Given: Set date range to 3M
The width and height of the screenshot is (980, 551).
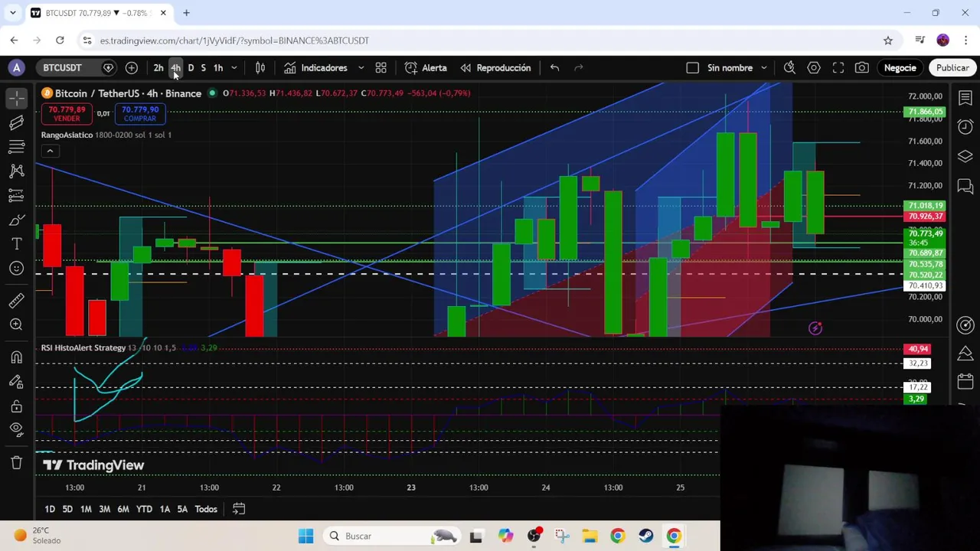Looking at the screenshot, I should [x=104, y=509].
